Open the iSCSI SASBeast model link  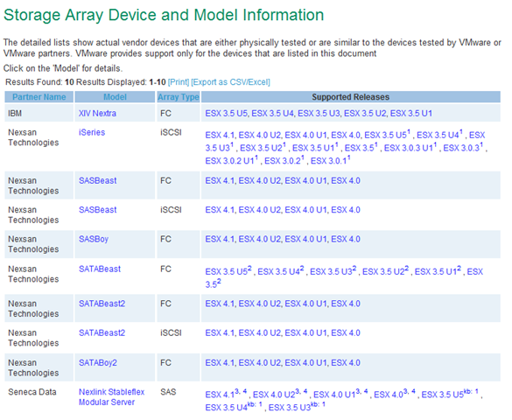98,209
